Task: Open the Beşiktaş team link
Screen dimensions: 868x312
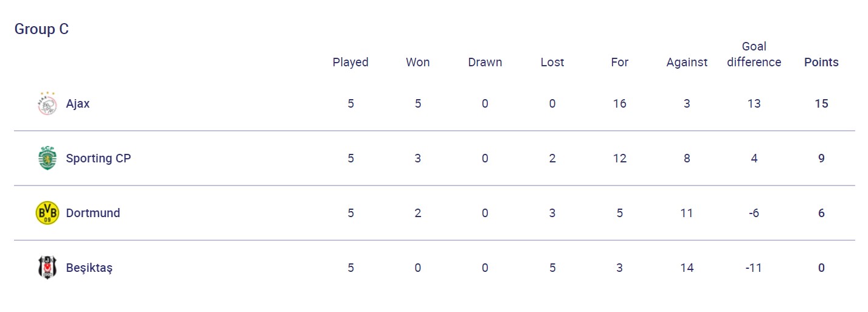Action: pyautogui.click(x=89, y=268)
